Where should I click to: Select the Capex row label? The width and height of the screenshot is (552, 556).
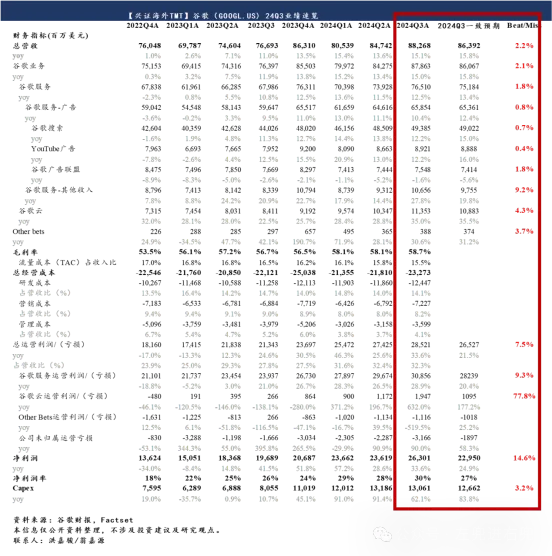pos(23,488)
